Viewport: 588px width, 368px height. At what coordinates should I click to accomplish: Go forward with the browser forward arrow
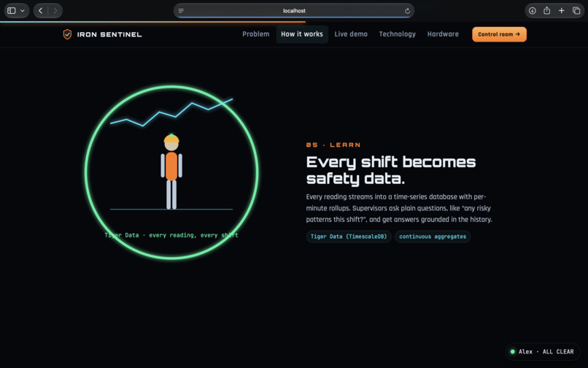pyautogui.click(x=55, y=10)
